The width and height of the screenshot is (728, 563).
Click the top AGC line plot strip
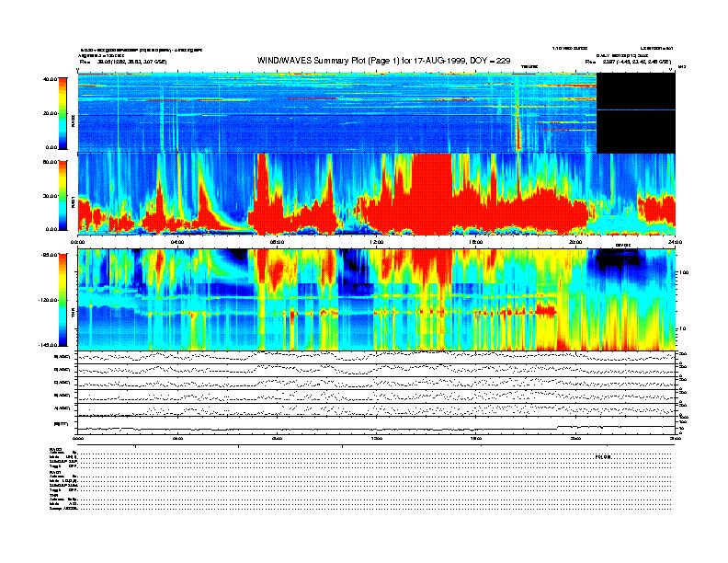pos(377,357)
